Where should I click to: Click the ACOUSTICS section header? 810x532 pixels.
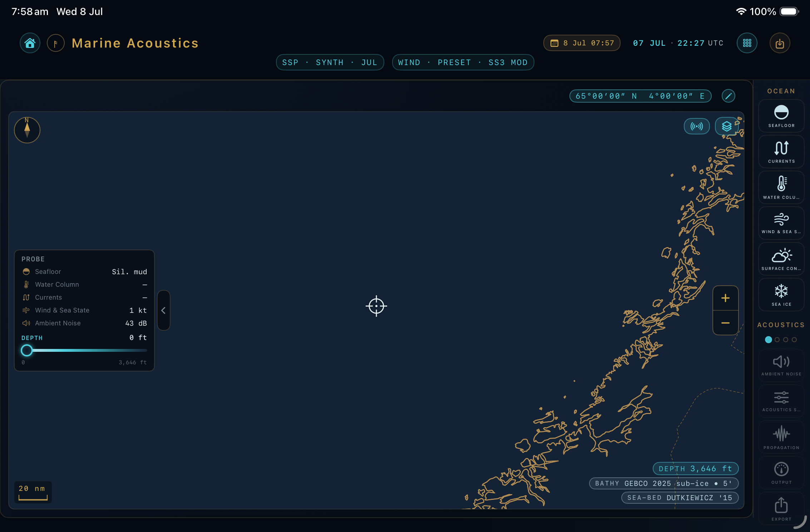[x=781, y=325]
